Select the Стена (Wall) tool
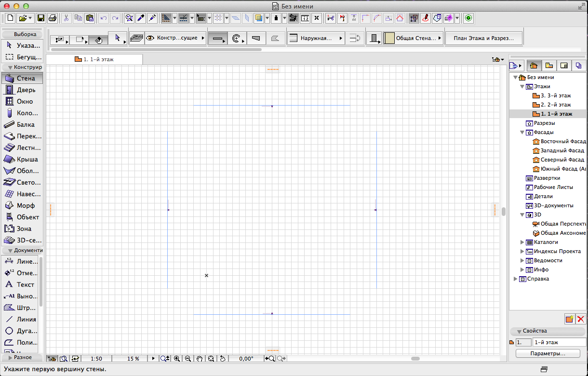This screenshot has width=588, height=376. pyautogui.click(x=24, y=78)
